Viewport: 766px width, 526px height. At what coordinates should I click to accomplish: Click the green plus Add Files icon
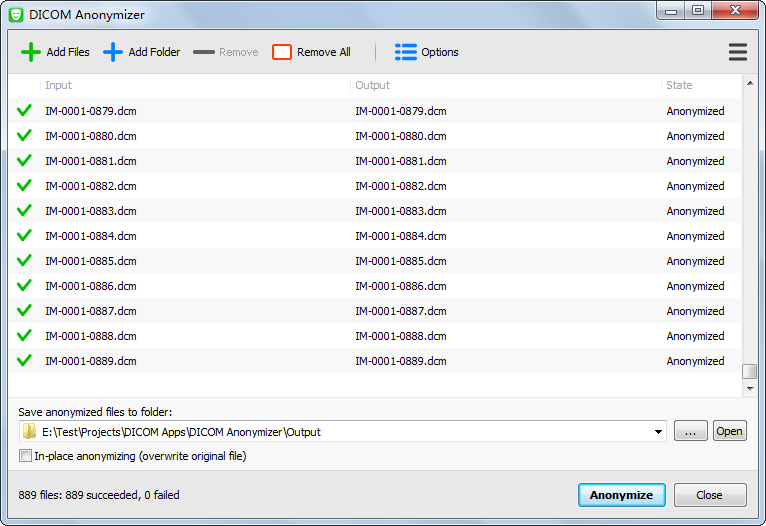(31, 52)
